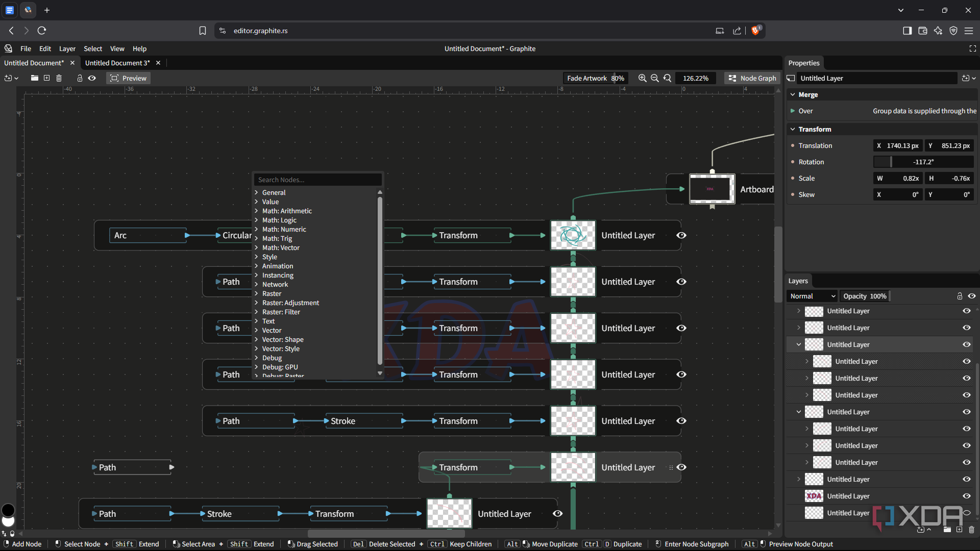Click the lock icon in the top toolbar
The height and width of the screenshot is (551, 980).
coord(80,78)
